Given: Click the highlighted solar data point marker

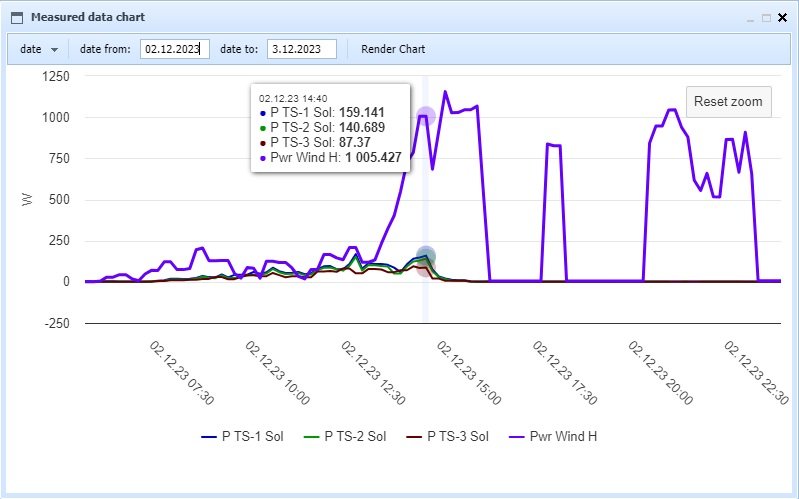Looking at the screenshot, I should tap(426, 256).
